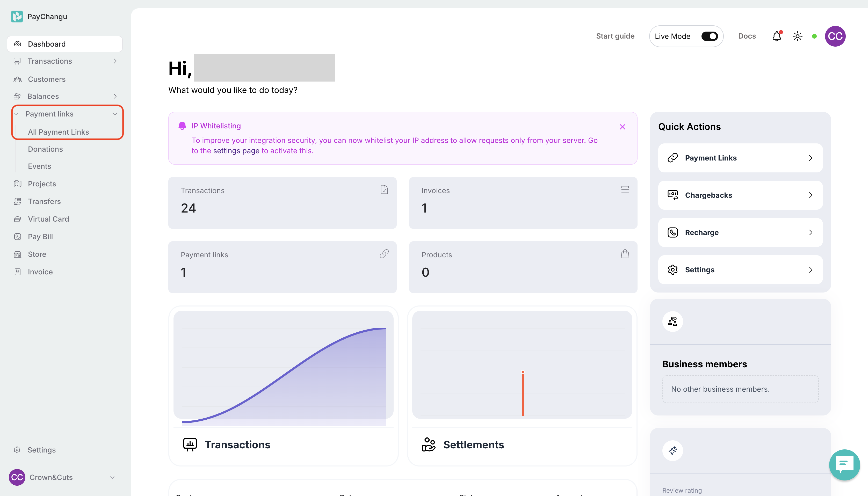The image size is (868, 496).
Task: Click the sun theme icon
Action: click(x=797, y=36)
